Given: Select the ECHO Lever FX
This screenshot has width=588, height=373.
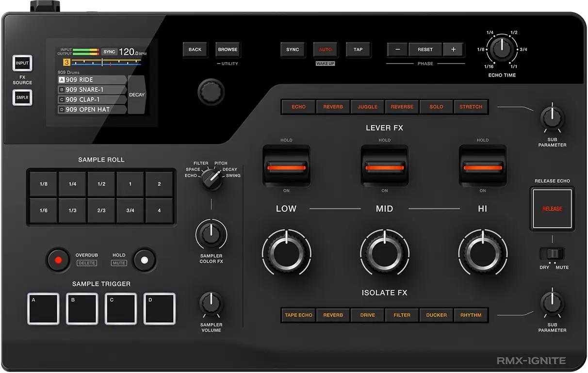Looking at the screenshot, I should coord(298,107).
